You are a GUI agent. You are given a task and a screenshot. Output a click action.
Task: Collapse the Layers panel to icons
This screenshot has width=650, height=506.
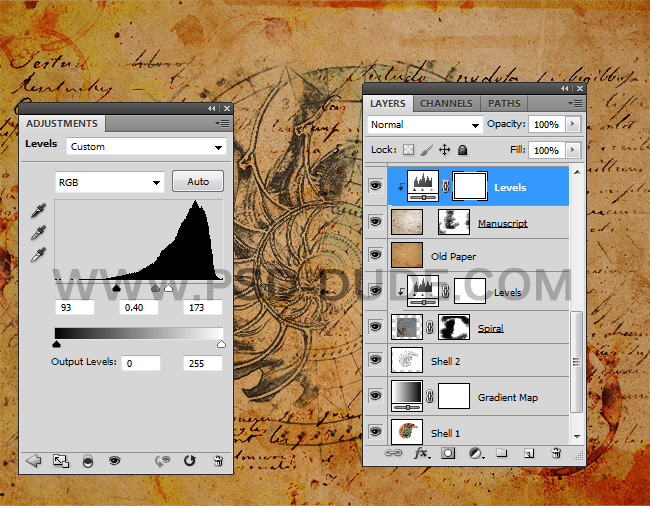(x=565, y=89)
